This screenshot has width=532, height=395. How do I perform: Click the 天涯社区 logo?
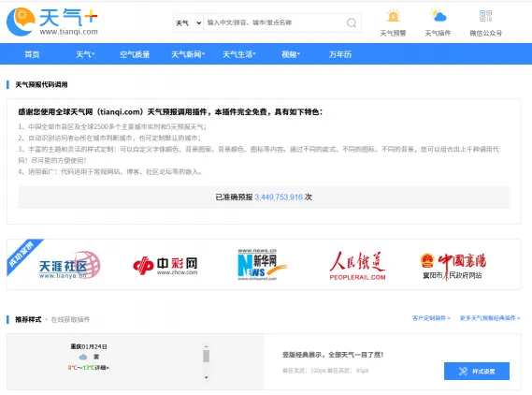(x=69, y=265)
